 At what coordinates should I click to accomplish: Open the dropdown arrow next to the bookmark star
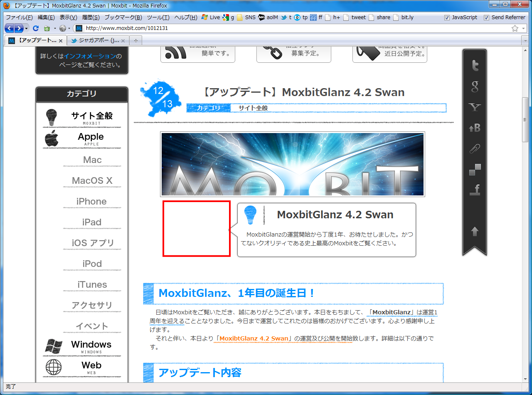tap(524, 28)
